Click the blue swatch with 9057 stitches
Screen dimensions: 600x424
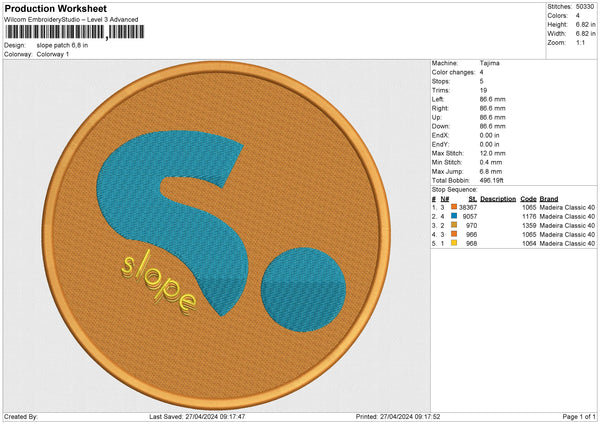(x=453, y=216)
